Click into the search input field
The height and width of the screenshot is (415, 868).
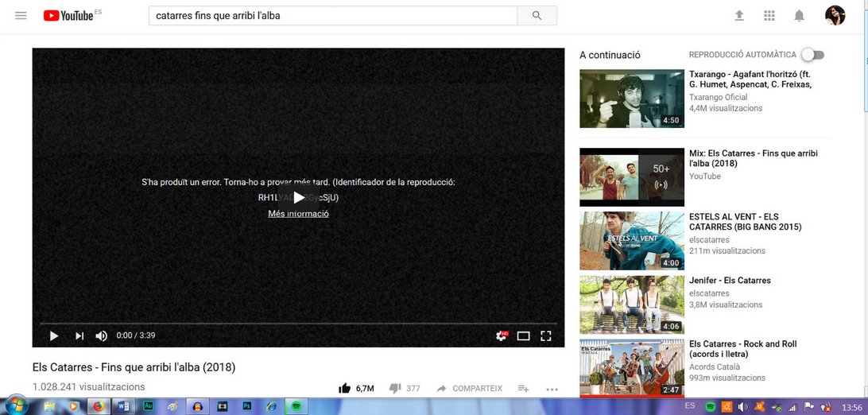tap(333, 15)
